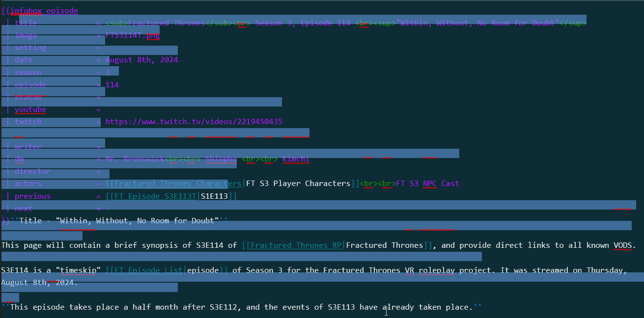644x318 pixels.
Task: Open the Twitch VOD URL
Action: (194, 121)
